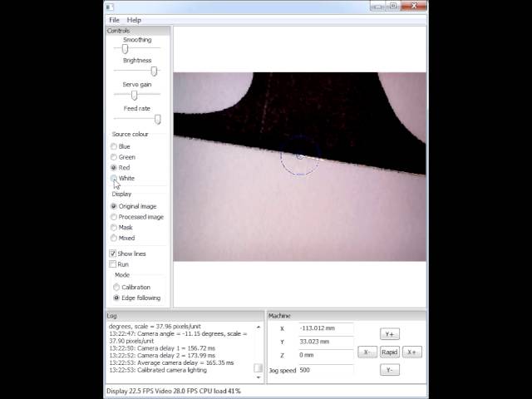Jog machine with Y- button
532x399 pixels.
[x=390, y=370]
